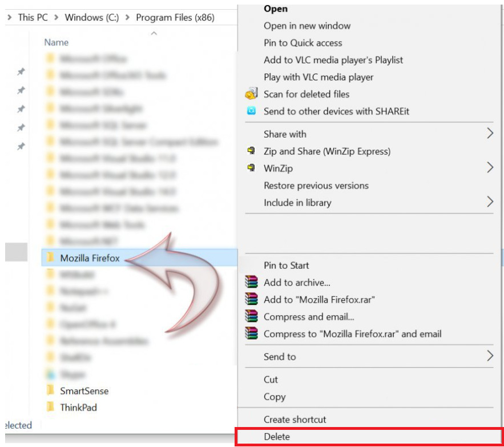Select Play with VLC media player
The image size is (504, 447).
point(318,77)
